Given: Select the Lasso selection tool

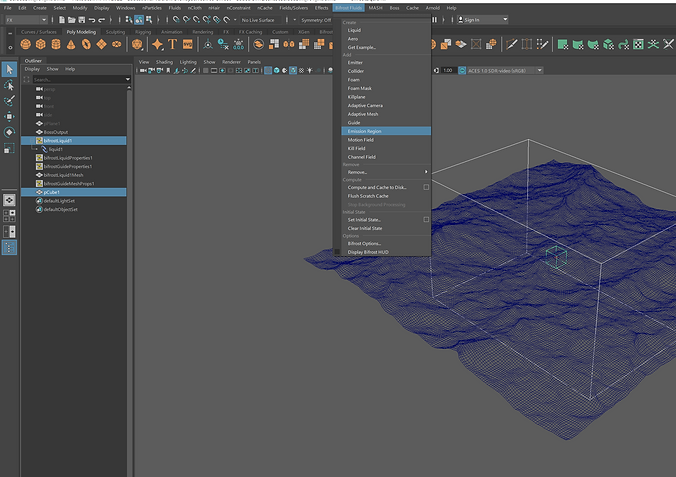Looking at the screenshot, I should pyautogui.click(x=9, y=85).
